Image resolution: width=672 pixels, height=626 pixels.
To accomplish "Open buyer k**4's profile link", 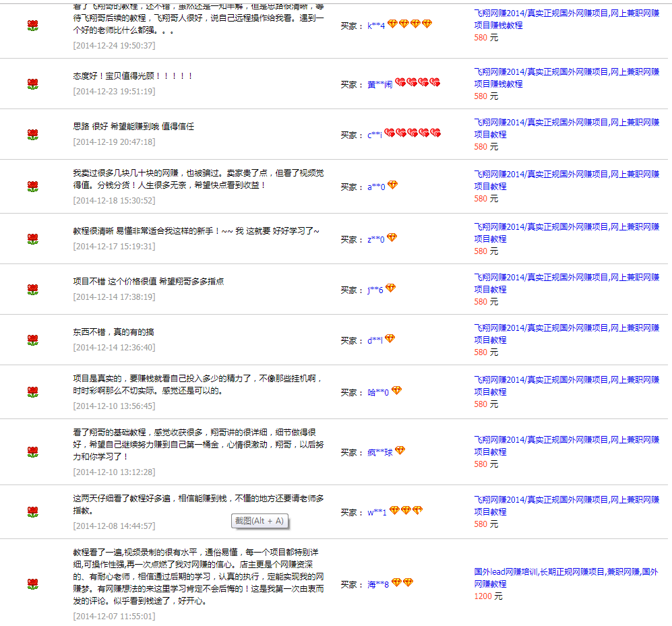I will 376,26.
